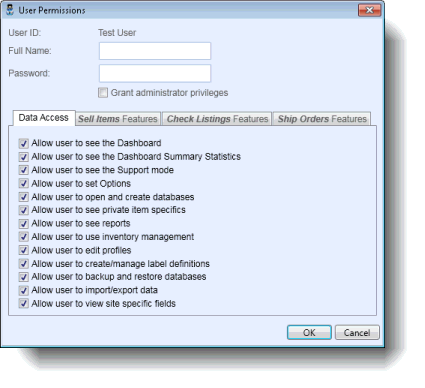The height and width of the screenshot is (388, 425).
Task: Close the User Permissions dialog
Action: (369, 10)
